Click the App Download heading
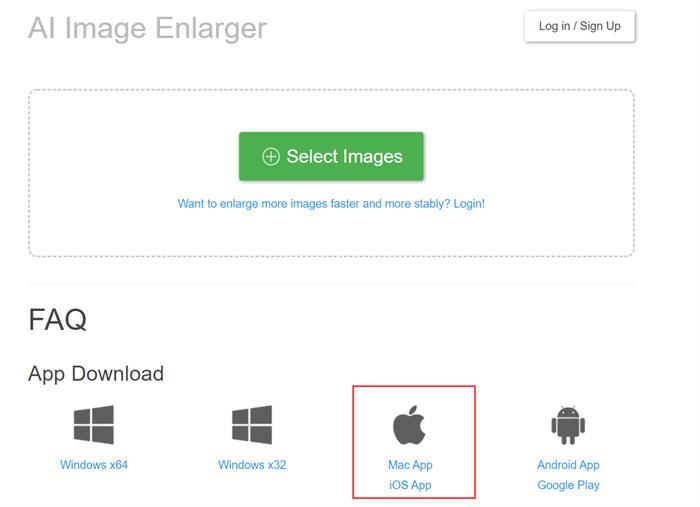700x507 pixels. pos(96,374)
